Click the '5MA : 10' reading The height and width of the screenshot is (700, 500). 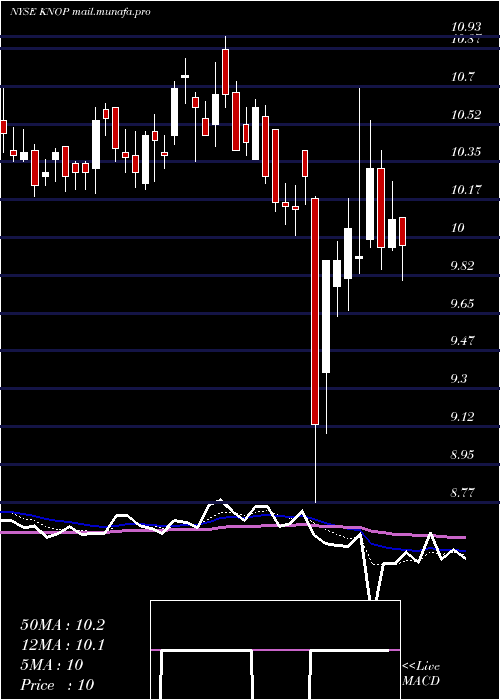tap(52, 665)
